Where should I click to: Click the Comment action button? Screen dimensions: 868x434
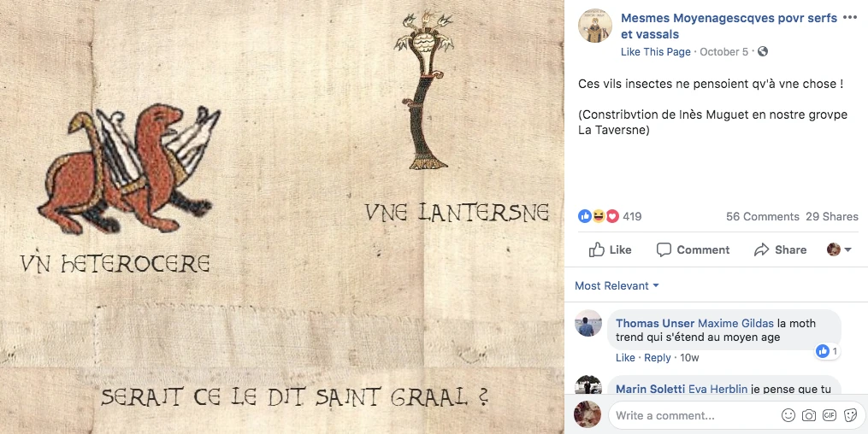[693, 250]
